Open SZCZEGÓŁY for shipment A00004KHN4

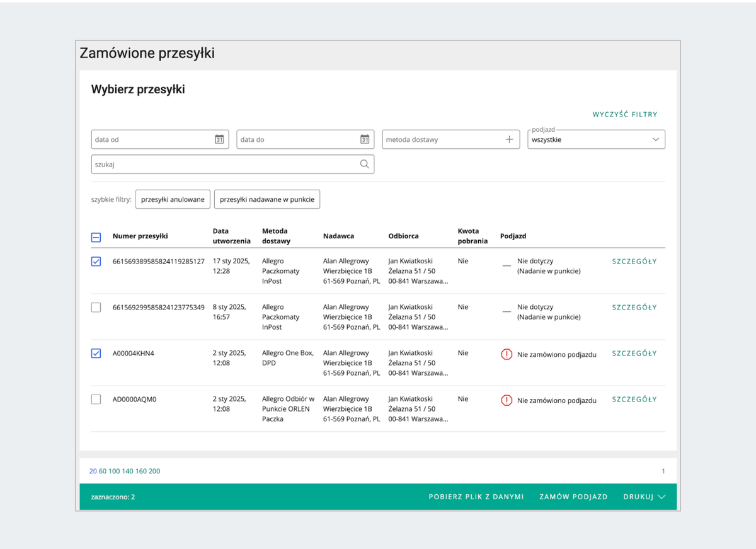pos(634,354)
